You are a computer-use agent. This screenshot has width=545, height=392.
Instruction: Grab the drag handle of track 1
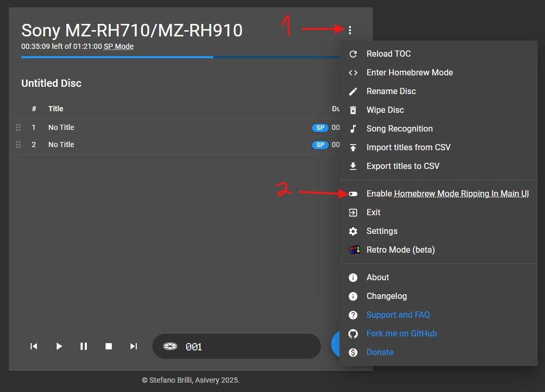pos(18,127)
